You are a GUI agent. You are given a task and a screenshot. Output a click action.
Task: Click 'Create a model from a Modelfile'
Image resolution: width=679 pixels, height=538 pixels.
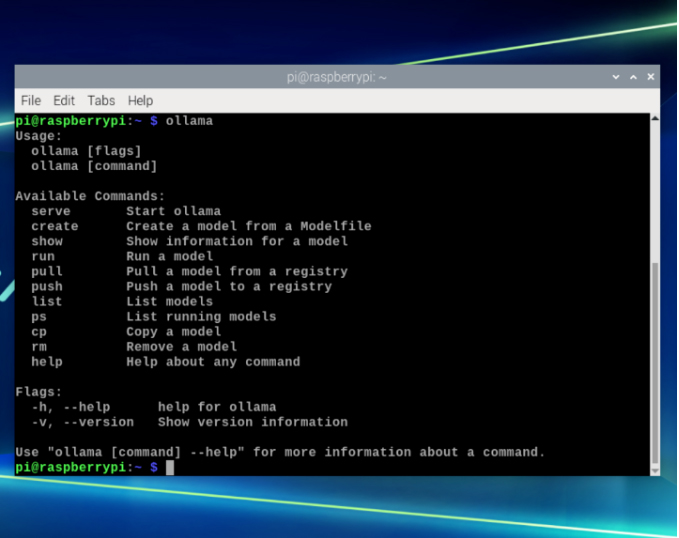(249, 226)
